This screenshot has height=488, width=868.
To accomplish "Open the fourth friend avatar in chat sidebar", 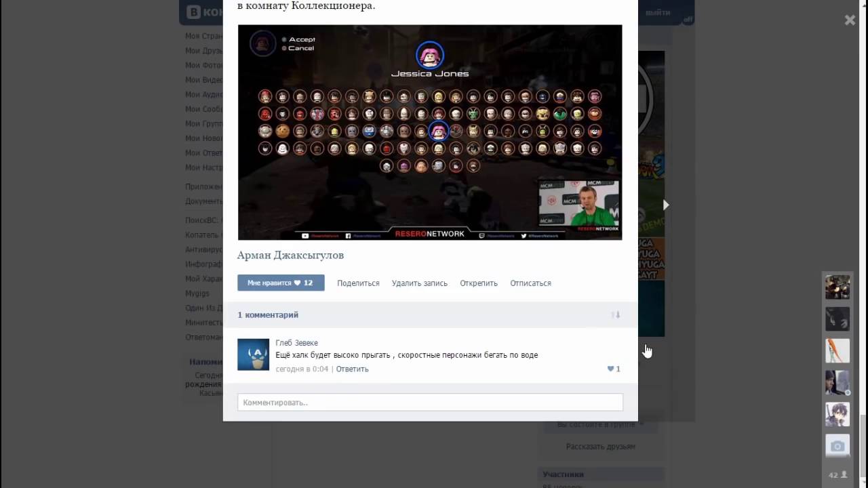I will click(837, 383).
